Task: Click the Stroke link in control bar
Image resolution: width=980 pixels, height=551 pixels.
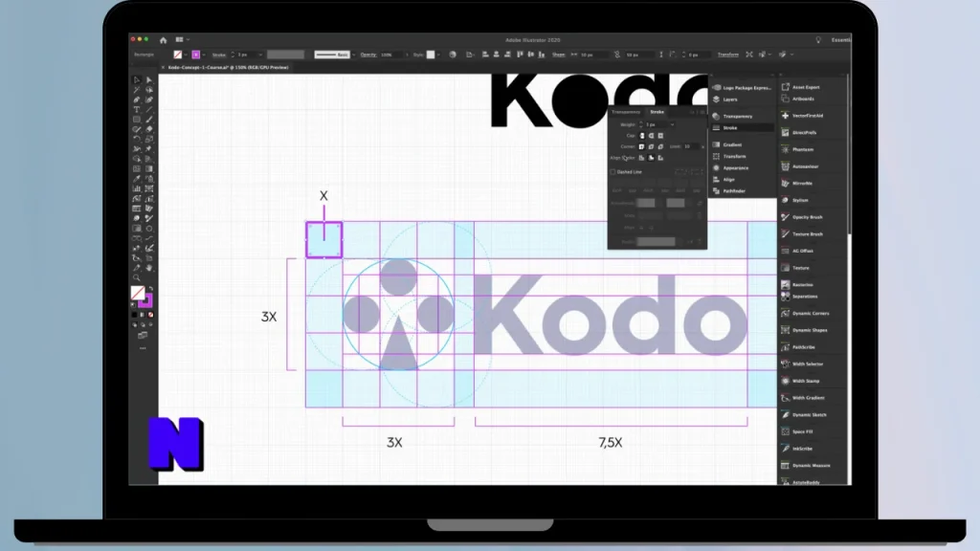Action: pyautogui.click(x=219, y=55)
